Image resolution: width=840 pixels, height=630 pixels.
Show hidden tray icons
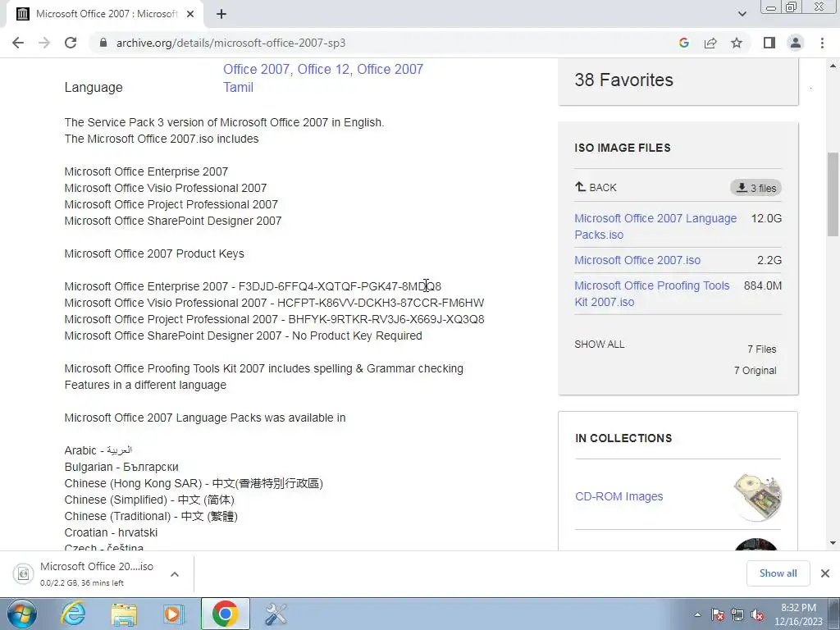[x=697, y=614]
